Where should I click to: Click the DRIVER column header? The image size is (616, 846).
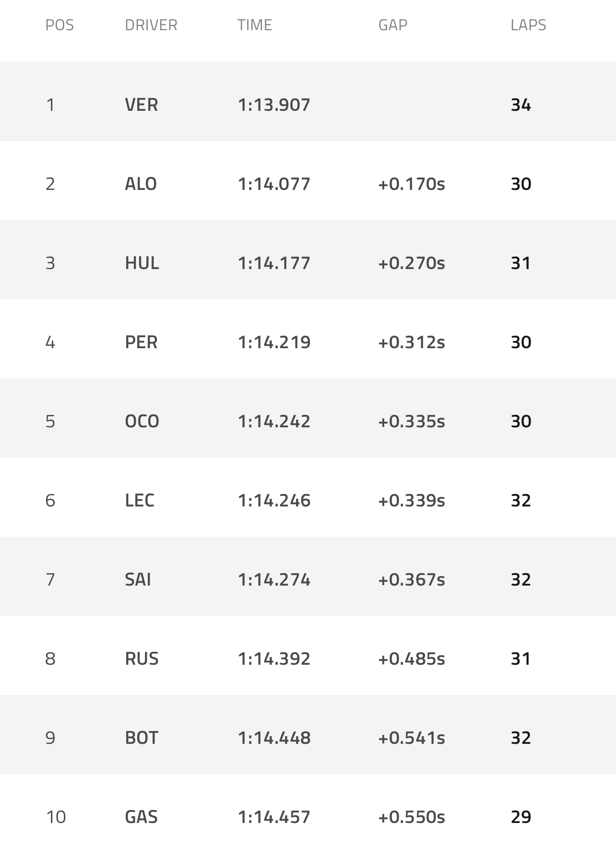[x=151, y=25]
